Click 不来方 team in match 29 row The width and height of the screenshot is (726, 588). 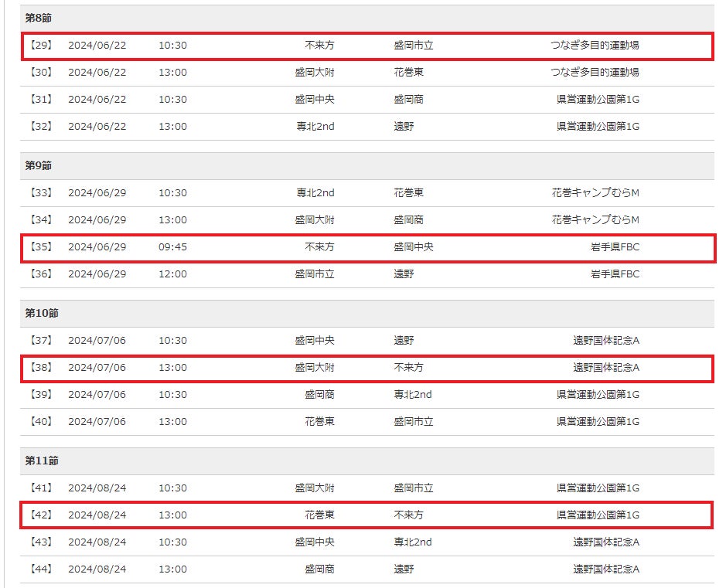[319, 46]
